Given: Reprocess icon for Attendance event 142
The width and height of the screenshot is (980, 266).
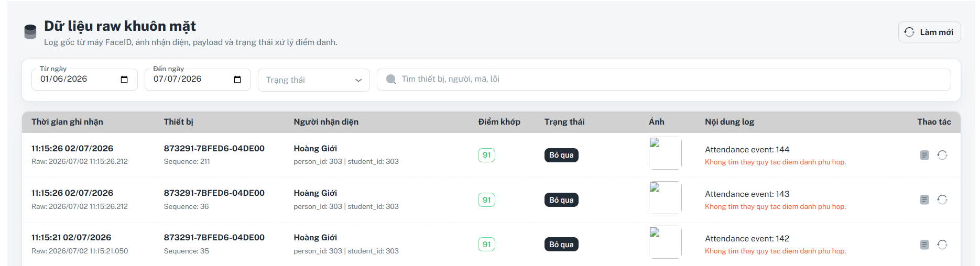Looking at the screenshot, I should tap(942, 245).
